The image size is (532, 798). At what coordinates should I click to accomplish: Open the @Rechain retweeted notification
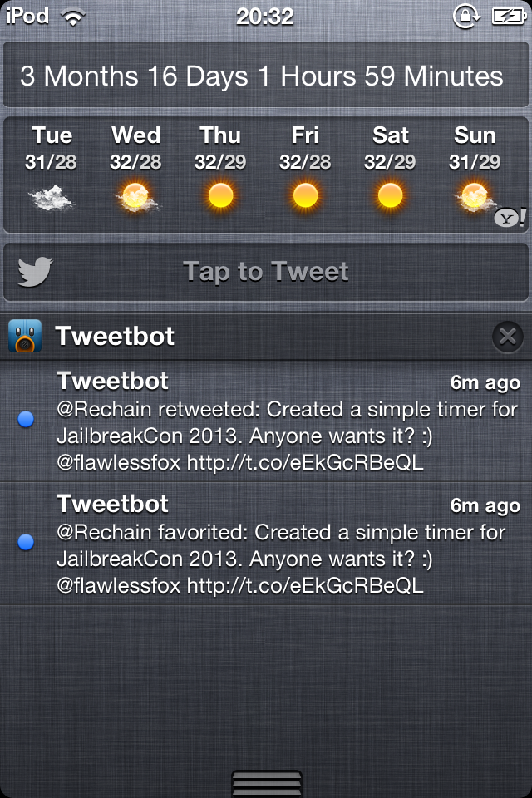point(266,421)
